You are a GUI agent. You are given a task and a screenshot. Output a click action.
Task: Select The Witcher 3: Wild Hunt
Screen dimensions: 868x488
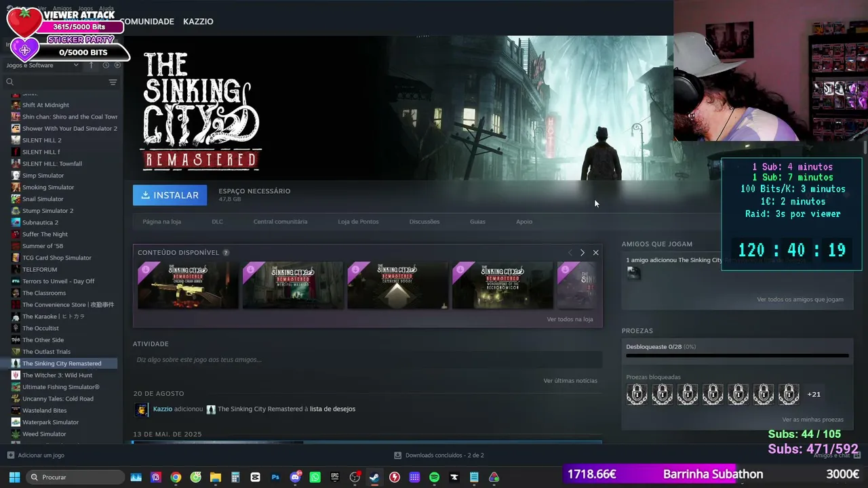57,375
